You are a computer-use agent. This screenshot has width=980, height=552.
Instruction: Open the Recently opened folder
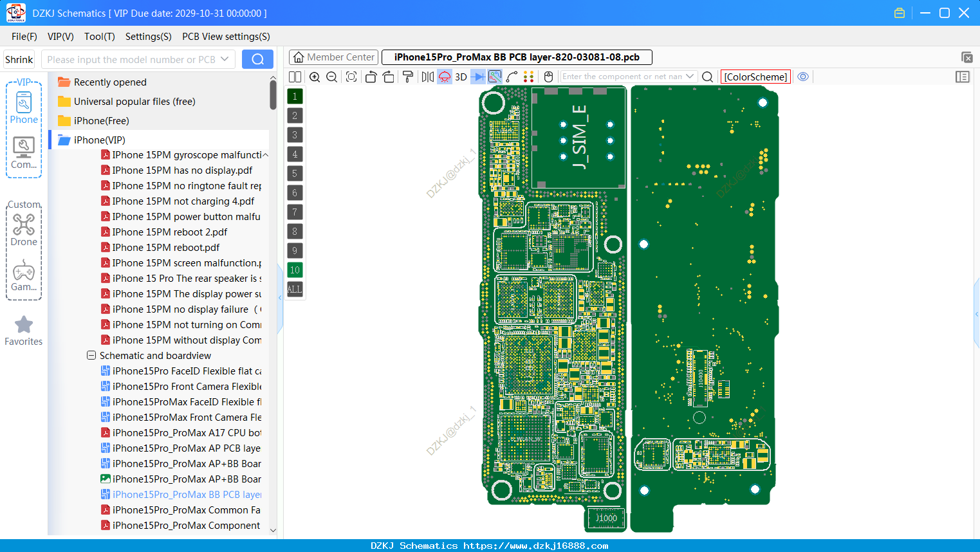pyautogui.click(x=109, y=82)
